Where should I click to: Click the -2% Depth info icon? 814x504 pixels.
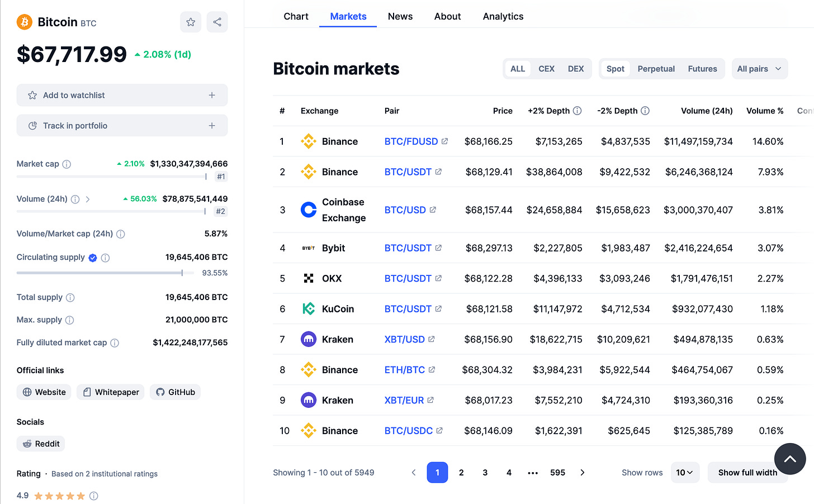point(645,111)
